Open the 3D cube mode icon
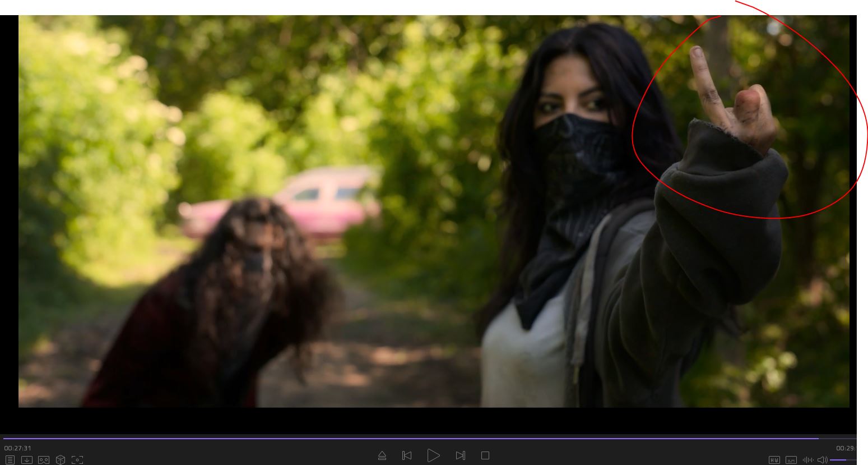 (x=61, y=460)
